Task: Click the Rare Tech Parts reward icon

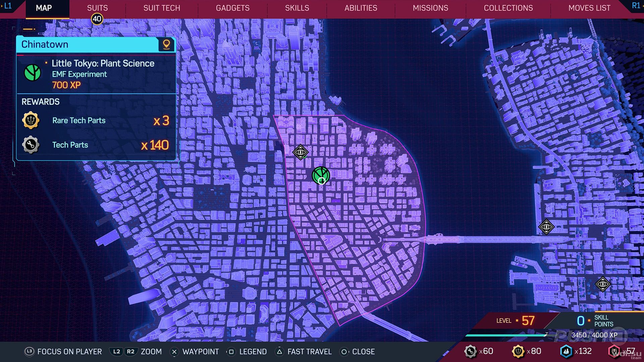Action: tap(31, 120)
